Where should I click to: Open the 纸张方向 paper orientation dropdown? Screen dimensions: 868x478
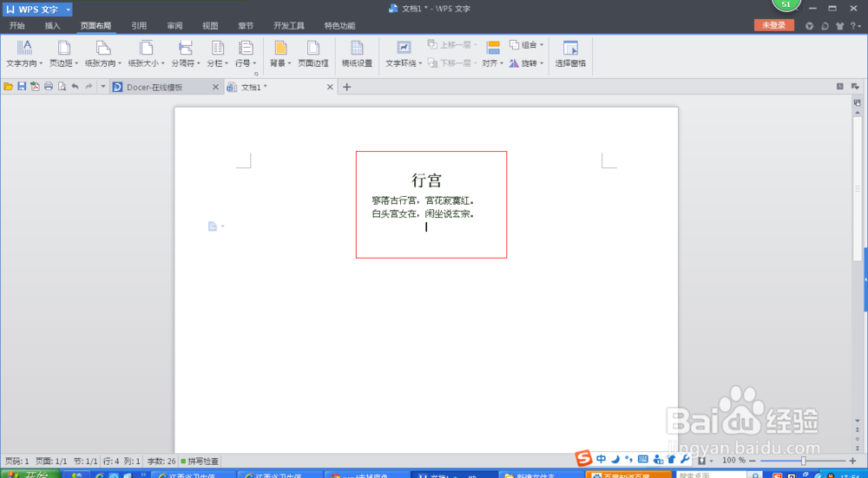coord(103,54)
